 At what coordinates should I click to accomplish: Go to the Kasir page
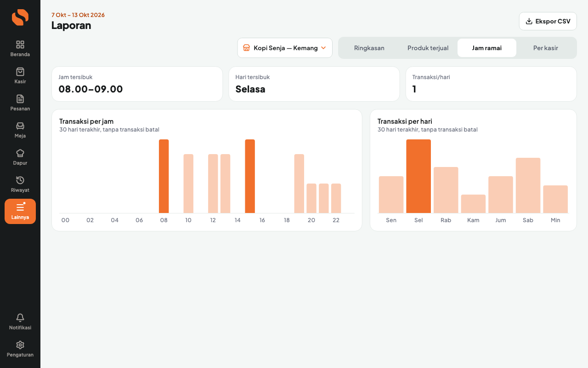point(20,75)
